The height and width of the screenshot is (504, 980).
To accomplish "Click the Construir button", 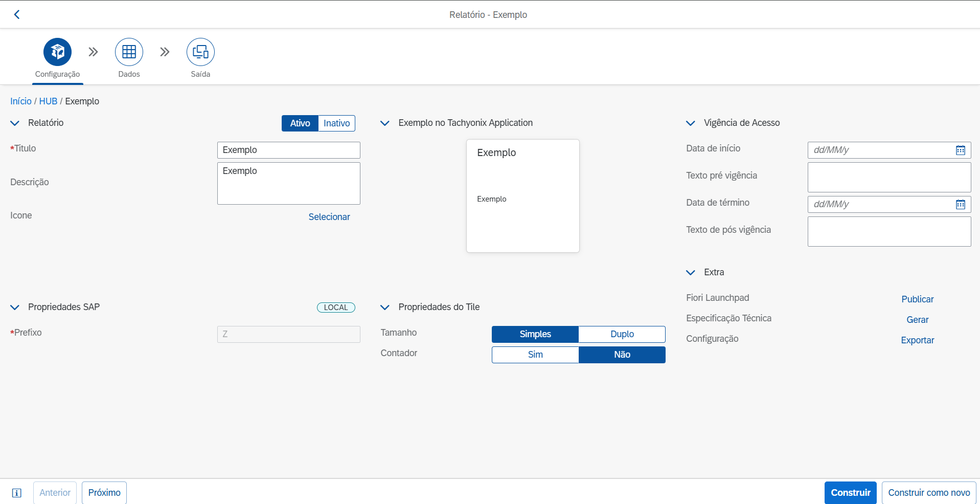I will click(850, 493).
